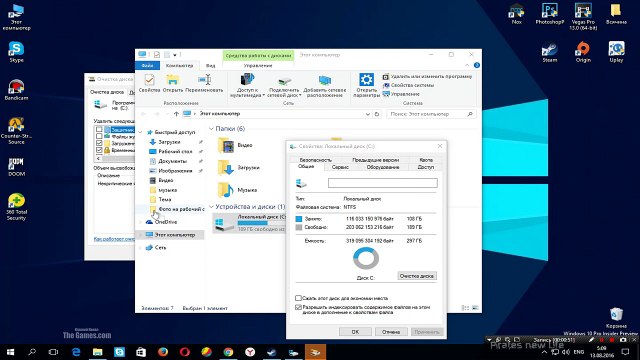Viewport: 640px width, 360px height.
Task: Toggle second checkbox in Disk Cleanup list
Action: (x=99, y=136)
